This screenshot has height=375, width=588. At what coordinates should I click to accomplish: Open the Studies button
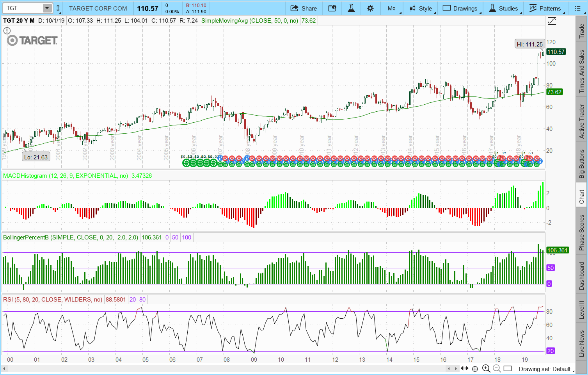(x=504, y=8)
